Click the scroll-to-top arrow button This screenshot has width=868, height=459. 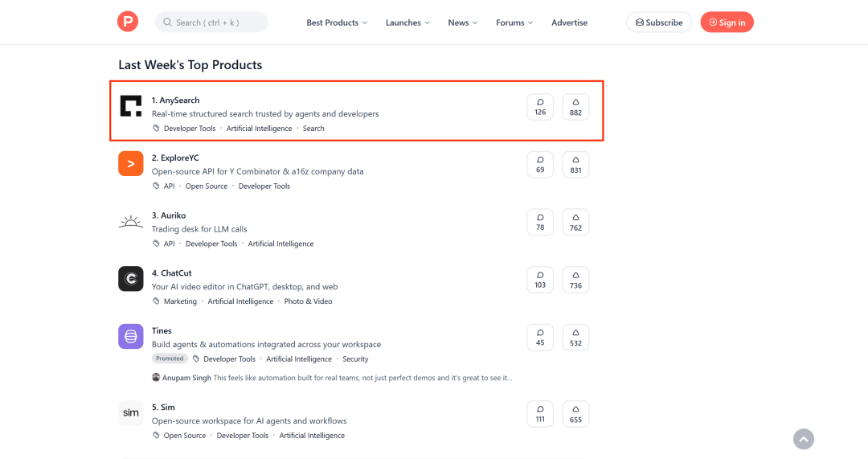pyautogui.click(x=803, y=439)
